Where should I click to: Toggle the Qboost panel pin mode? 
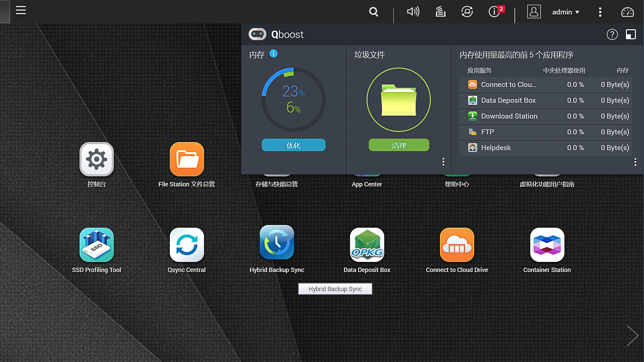click(x=631, y=34)
